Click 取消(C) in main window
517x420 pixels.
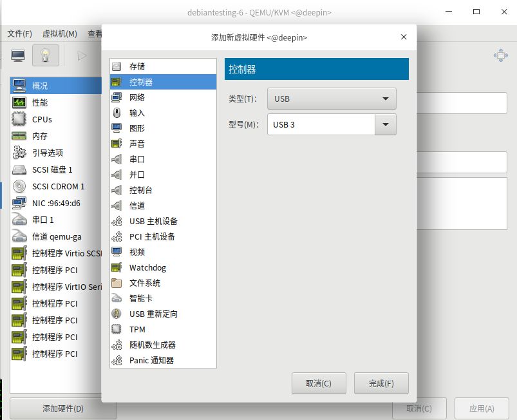[x=419, y=408]
